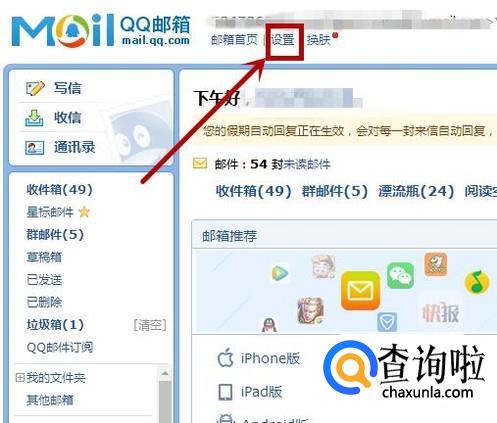The height and width of the screenshot is (423, 497).
Task: Open the 漂流瓶(24) link
Action: coord(416,191)
